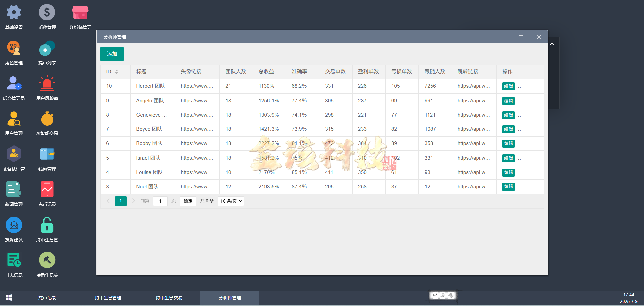Open the 10 条/页 page size dropdown

click(231, 201)
